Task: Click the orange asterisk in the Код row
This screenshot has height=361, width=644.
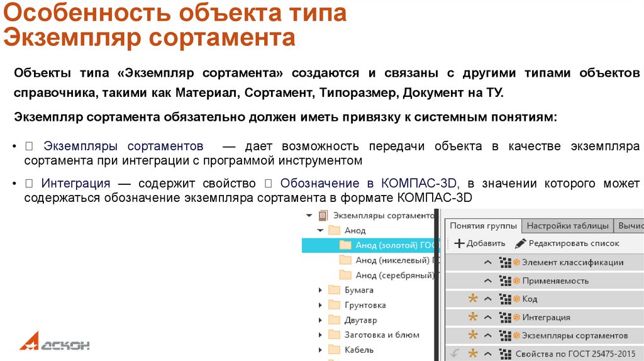Action: pos(473,299)
